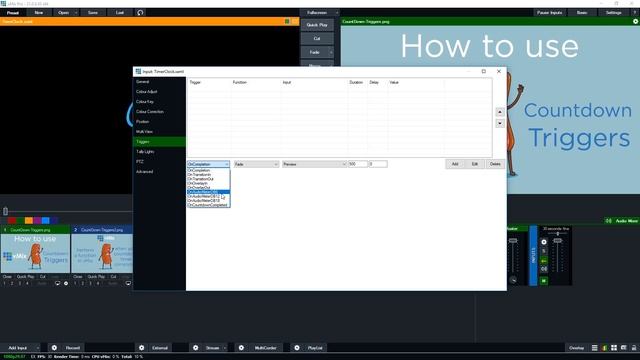Open the Trigger type dropdown

pyautogui.click(x=208, y=164)
